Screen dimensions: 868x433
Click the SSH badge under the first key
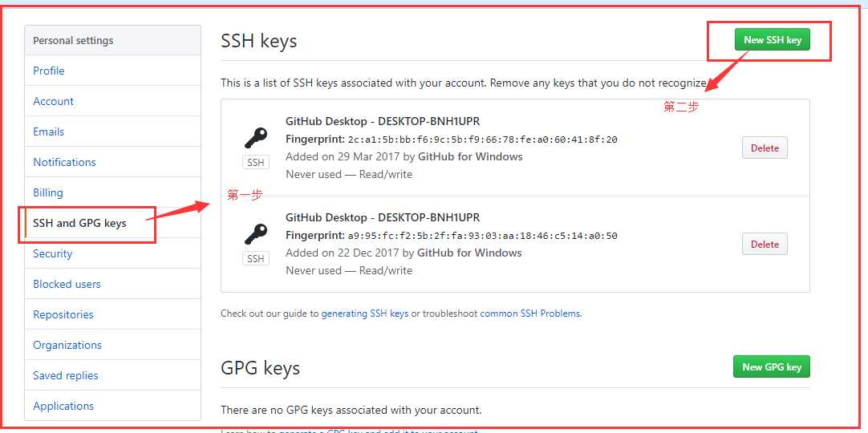click(256, 163)
